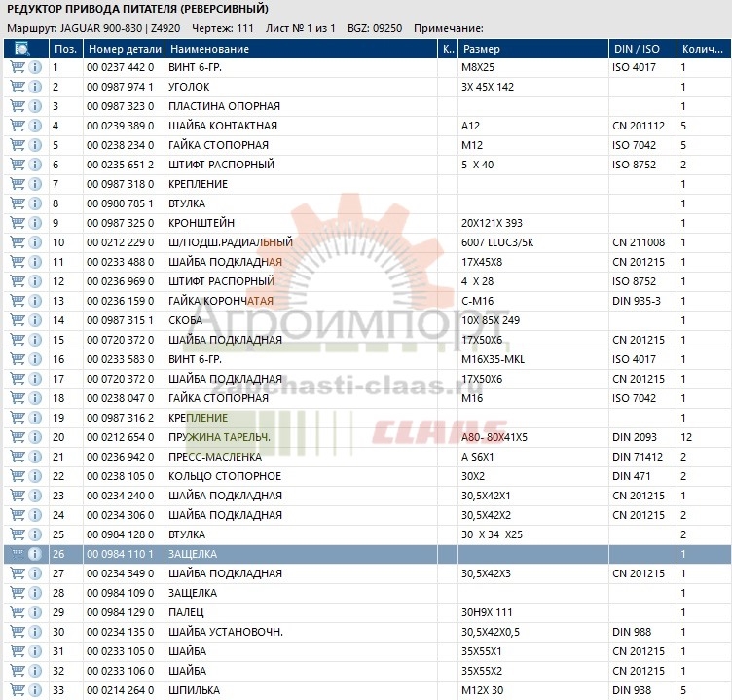
Task: Add УГОЛОК to cart
Action: coord(18,87)
